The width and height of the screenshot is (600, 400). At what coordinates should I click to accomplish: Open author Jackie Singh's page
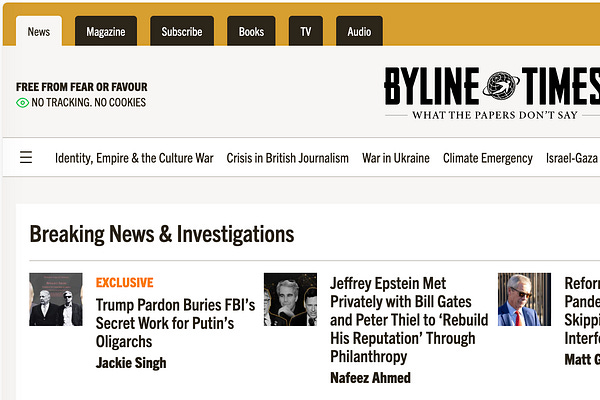click(131, 362)
